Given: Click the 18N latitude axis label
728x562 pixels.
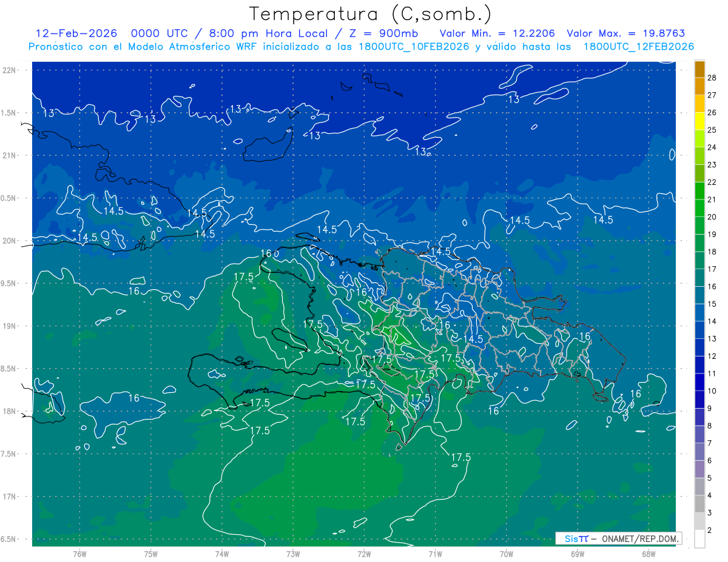Looking at the screenshot, I should [9, 411].
